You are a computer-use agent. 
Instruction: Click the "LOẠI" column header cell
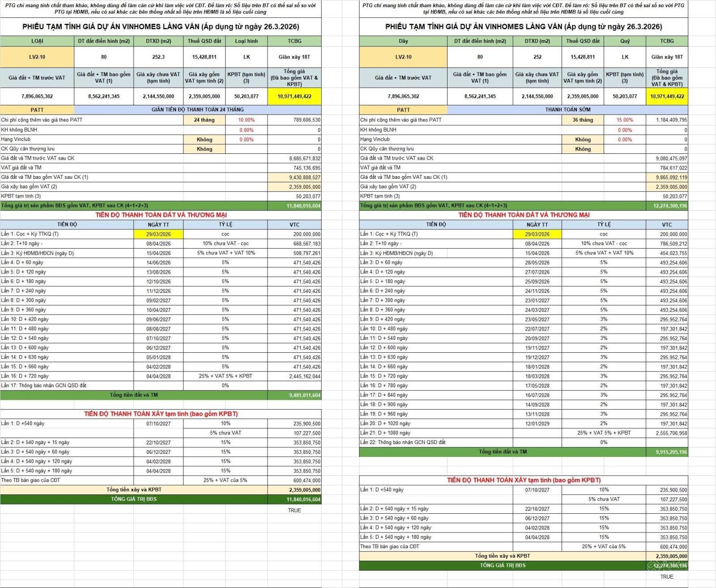point(37,41)
